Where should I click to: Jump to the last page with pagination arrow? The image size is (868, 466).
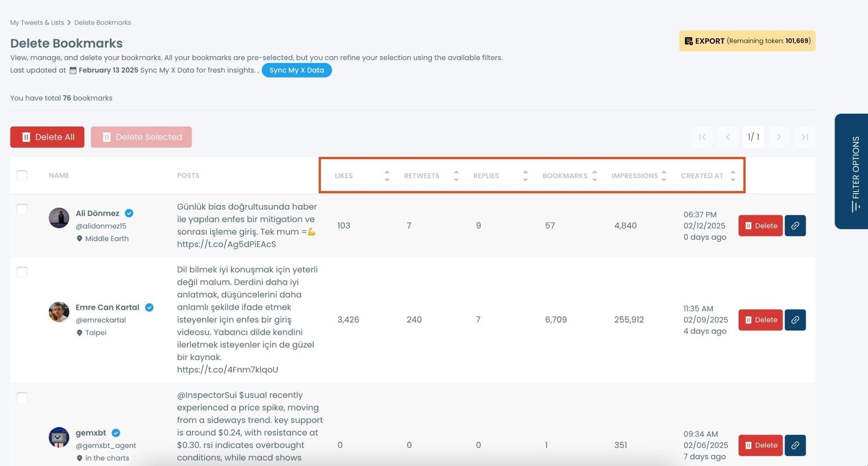(x=804, y=137)
